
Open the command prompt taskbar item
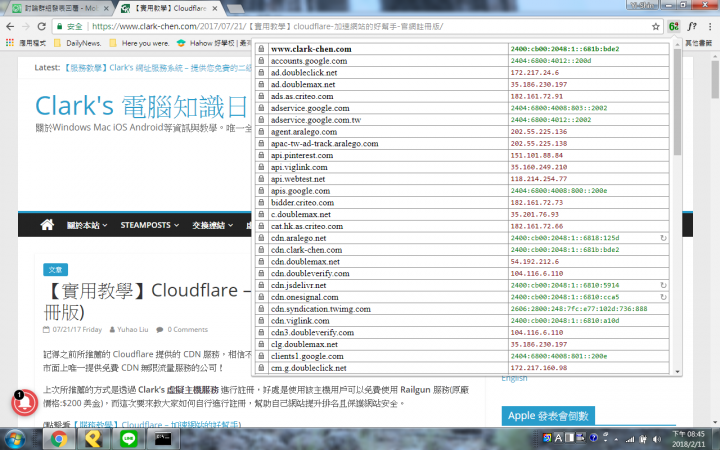[163, 439]
